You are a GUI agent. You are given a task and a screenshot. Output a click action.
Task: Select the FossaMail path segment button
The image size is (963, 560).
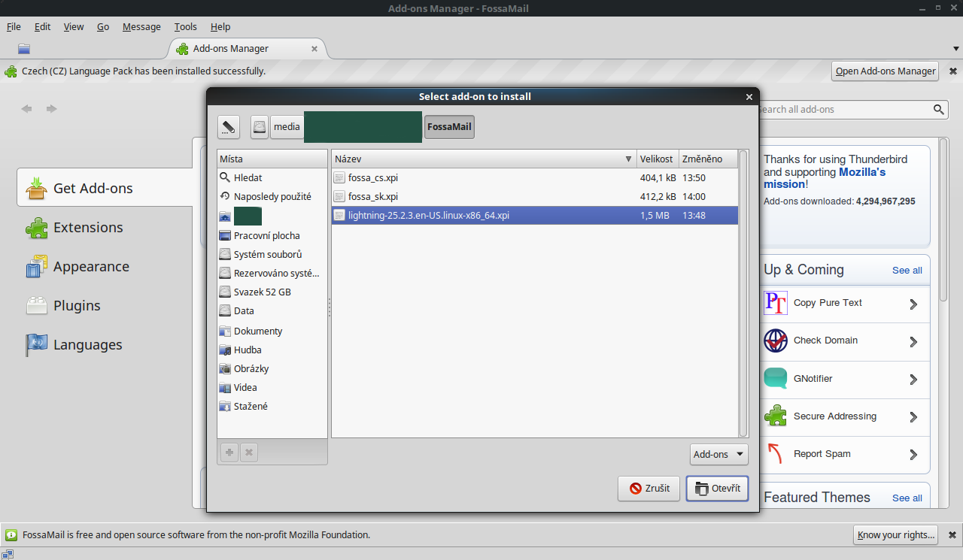[449, 127]
